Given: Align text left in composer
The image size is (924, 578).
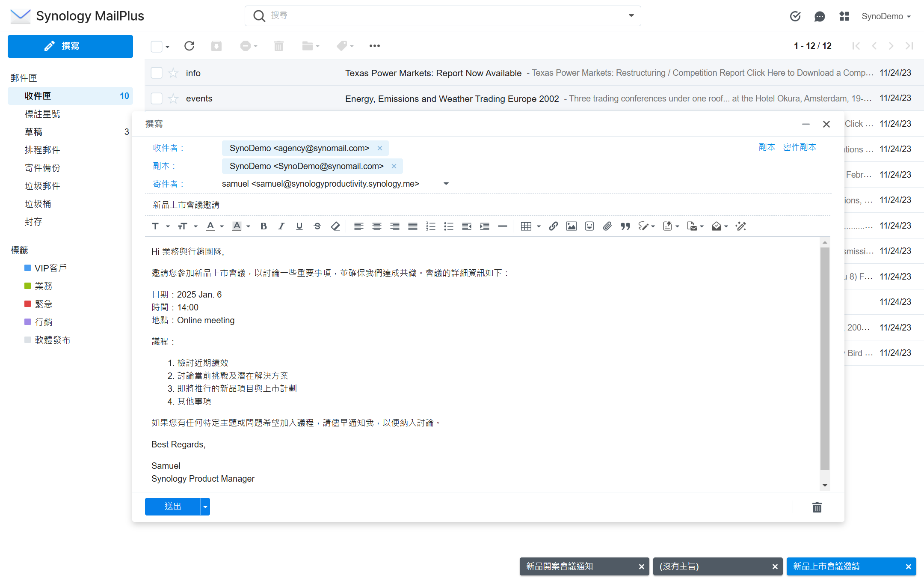Looking at the screenshot, I should (358, 226).
